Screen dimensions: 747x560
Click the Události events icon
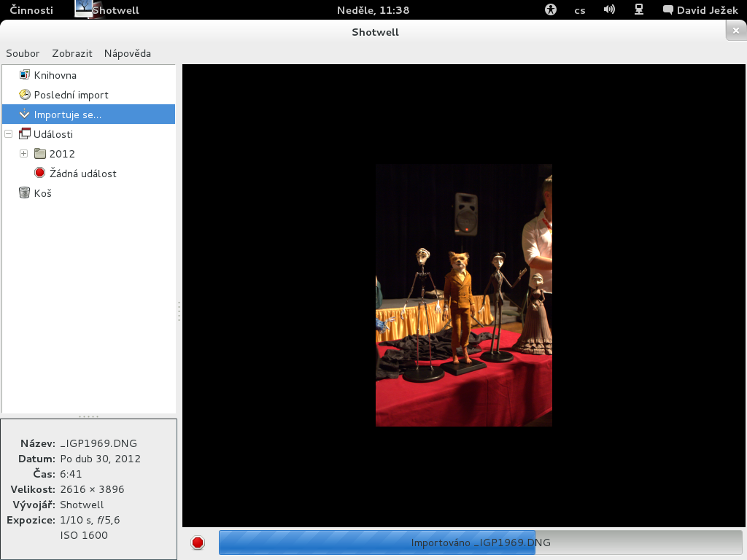click(x=24, y=134)
